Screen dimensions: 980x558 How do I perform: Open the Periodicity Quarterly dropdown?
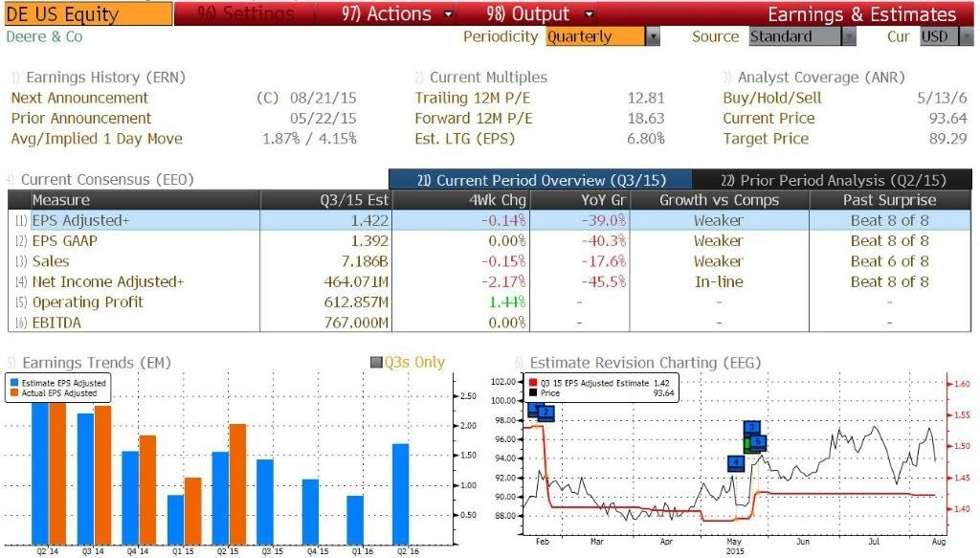[603, 37]
